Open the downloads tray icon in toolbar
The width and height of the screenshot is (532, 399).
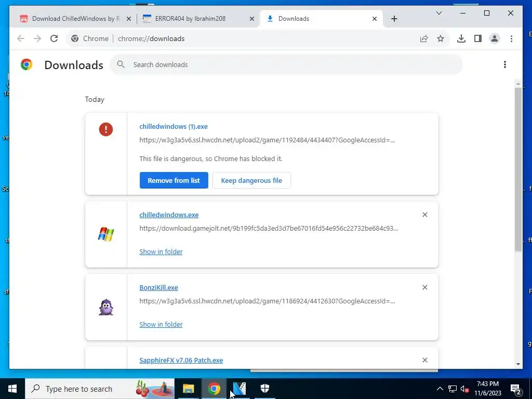(x=461, y=38)
